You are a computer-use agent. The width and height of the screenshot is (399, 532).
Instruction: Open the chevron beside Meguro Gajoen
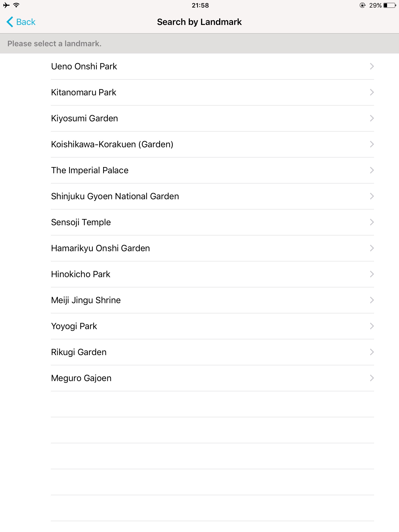point(372,378)
